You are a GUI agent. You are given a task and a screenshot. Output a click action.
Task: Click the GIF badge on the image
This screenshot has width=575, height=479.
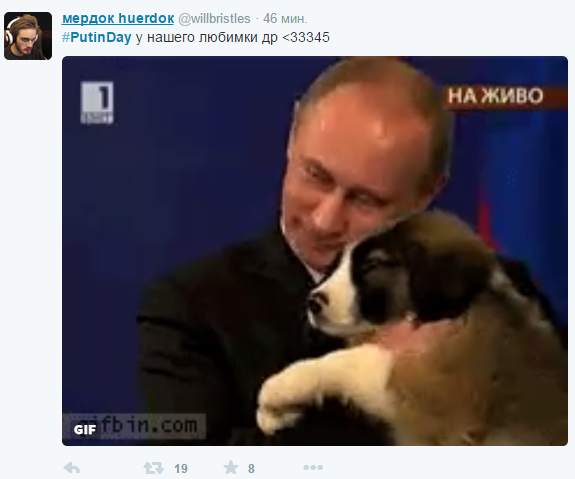click(85, 429)
